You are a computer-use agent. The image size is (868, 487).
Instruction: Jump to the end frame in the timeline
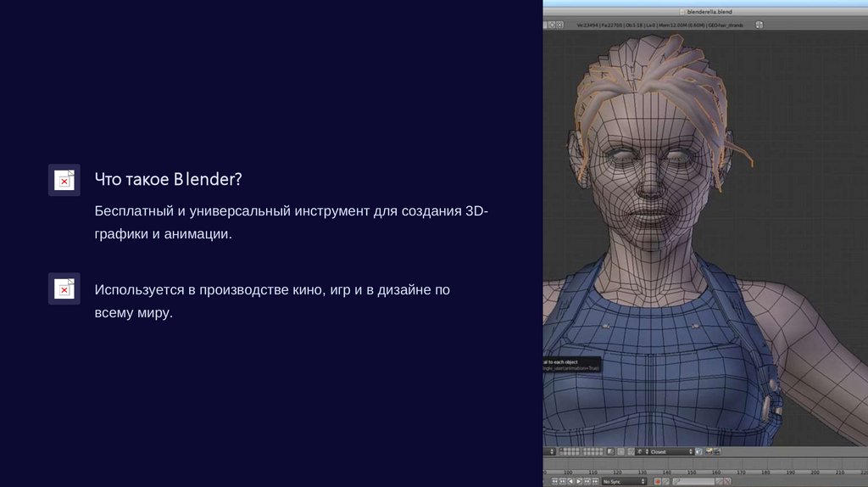pos(595,481)
